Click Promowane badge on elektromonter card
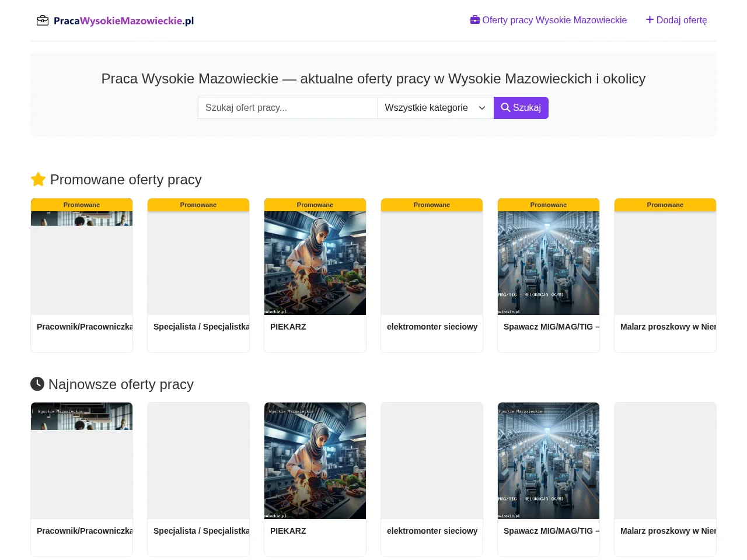Screen dimensions: 747x560 [432, 205]
